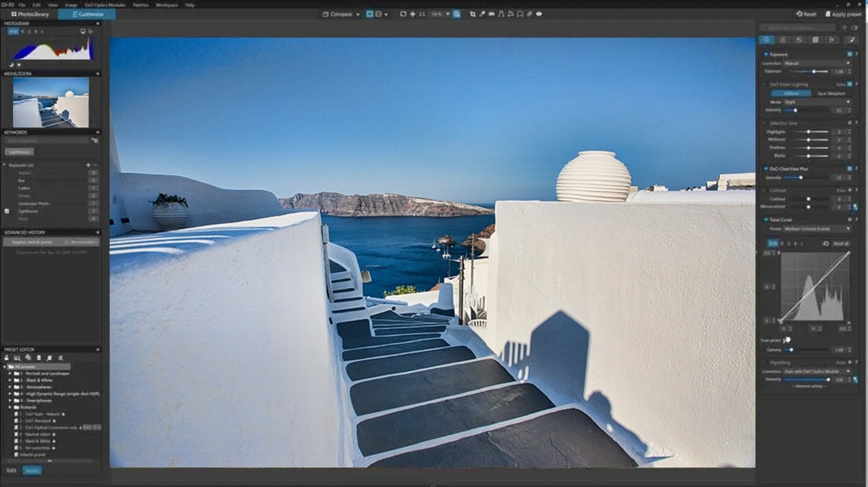Disable the DxO ClearView Plus correction toggle
The image size is (868, 487).
[x=766, y=169]
